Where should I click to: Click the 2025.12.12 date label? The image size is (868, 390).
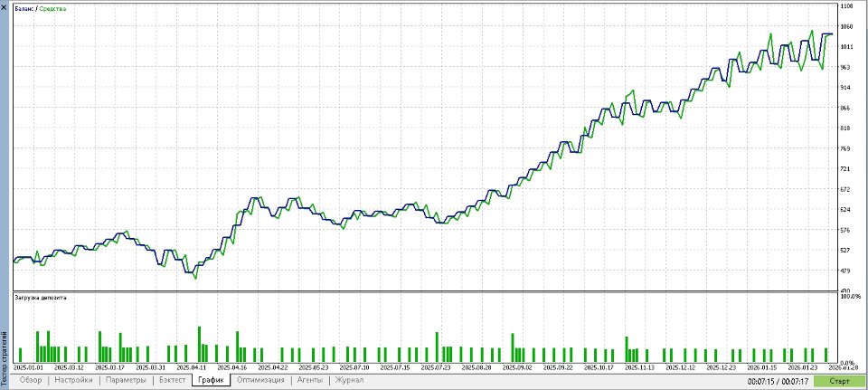pyautogui.click(x=681, y=367)
